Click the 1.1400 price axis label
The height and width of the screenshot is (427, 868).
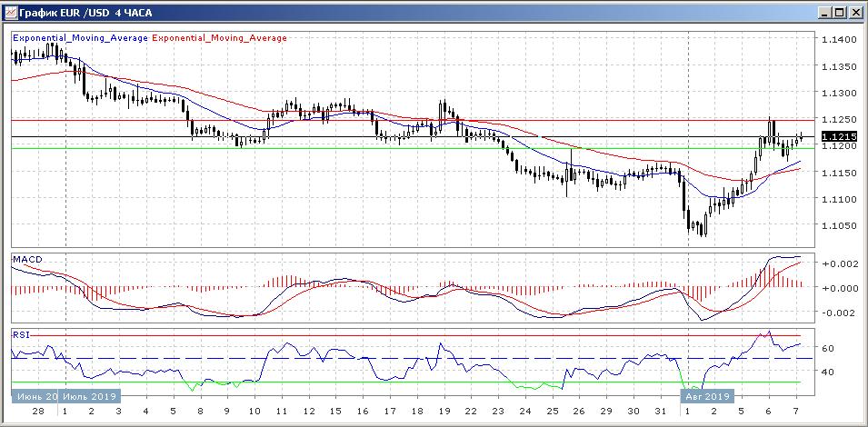pos(836,40)
